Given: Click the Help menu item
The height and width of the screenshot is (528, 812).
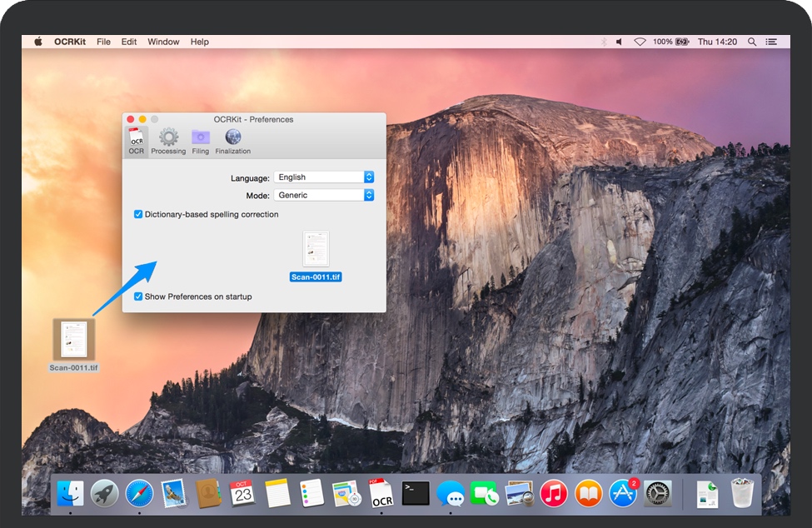Looking at the screenshot, I should [x=199, y=42].
